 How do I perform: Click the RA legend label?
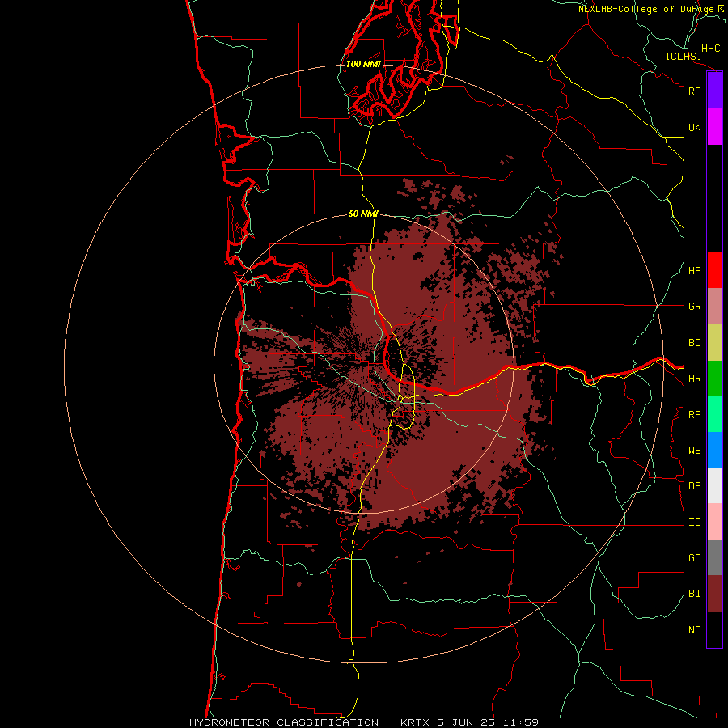[694, 415]
